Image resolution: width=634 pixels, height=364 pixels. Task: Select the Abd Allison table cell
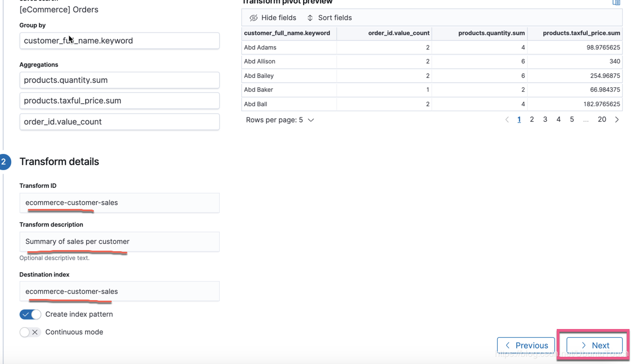click(x=289, y=61)
